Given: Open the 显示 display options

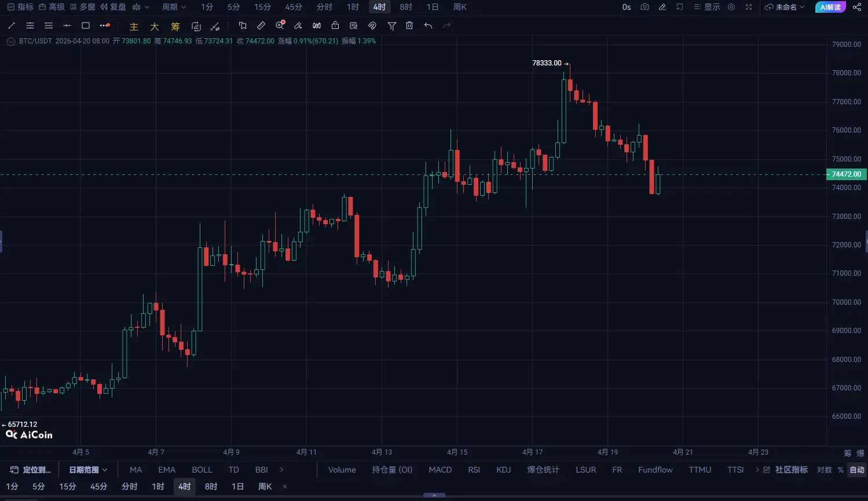Looking at the screenshot, I should [x=707, y=7].
